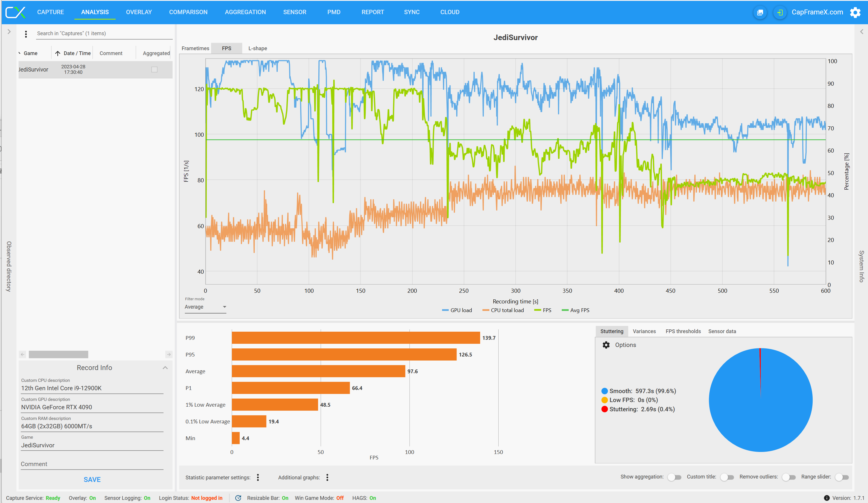Expand the System Info side panel
The width and height of the screenshot is (868, 503).
pos(861,32)
